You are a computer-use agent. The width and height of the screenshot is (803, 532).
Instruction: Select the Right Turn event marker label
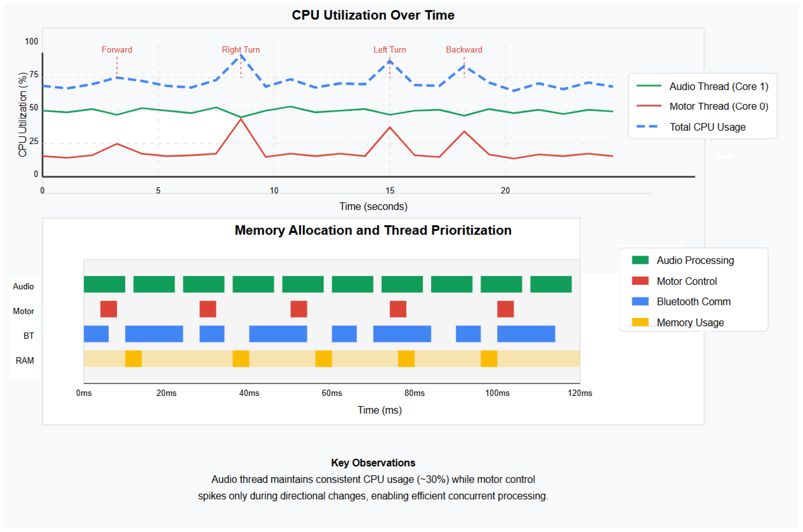tap(241, 50)
